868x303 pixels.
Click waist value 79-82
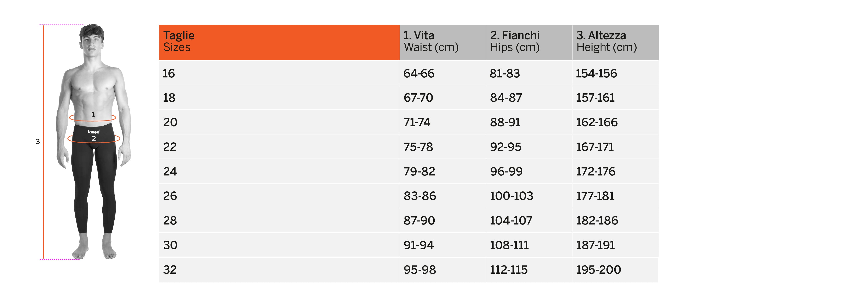419,172
